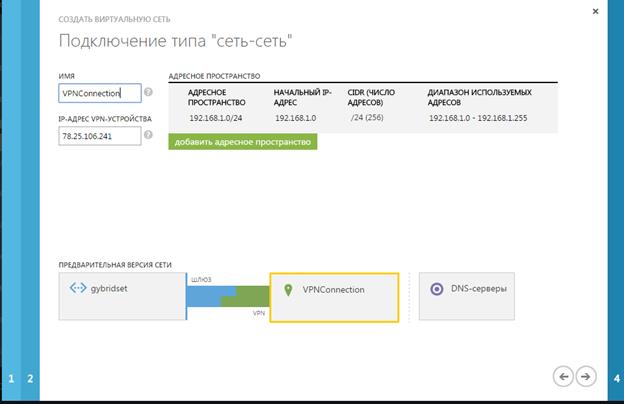Select the VPNConnection preview tile

[333, 296]
